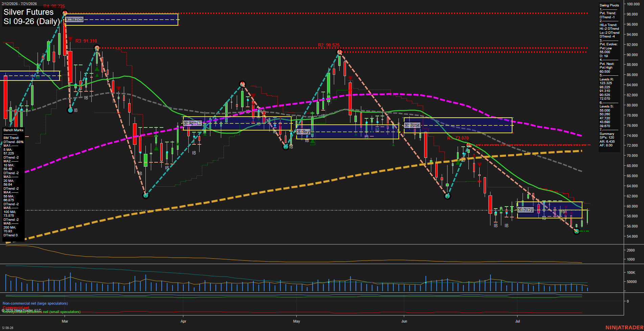Click the mid-June swing low pivot circle
Screen dimensions: 644x331
[447, 196]
